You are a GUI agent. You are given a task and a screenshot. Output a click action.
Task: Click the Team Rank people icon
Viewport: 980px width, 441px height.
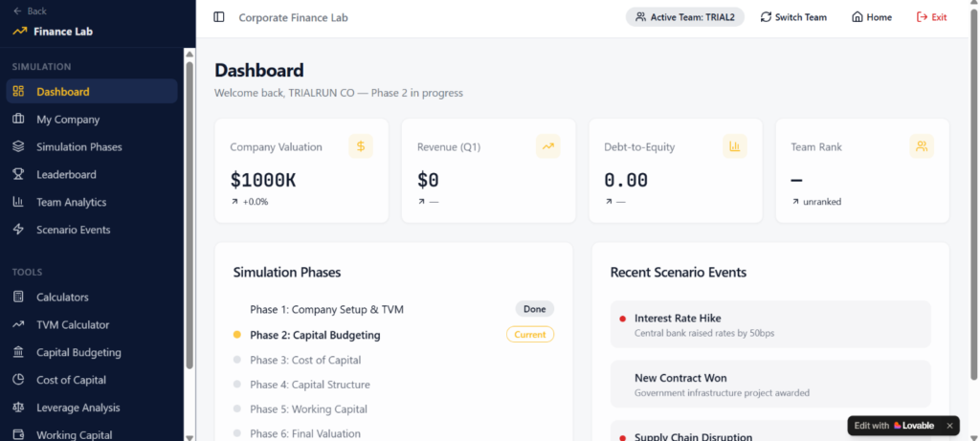click(922, 146)
